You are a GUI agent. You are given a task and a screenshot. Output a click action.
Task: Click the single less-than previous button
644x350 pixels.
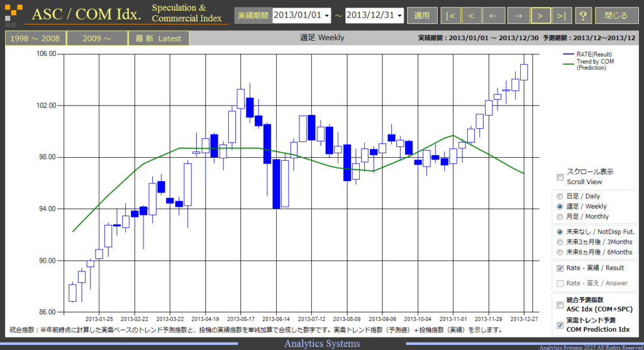click(x=471, y=16)
